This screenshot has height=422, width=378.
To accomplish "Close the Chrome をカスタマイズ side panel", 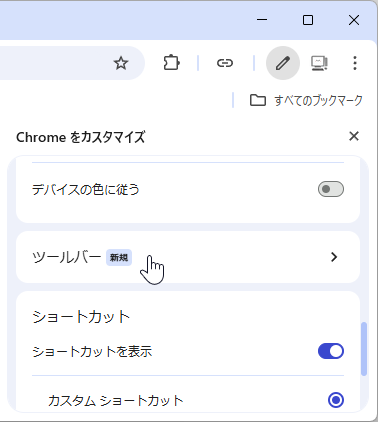I will point(354,136).
